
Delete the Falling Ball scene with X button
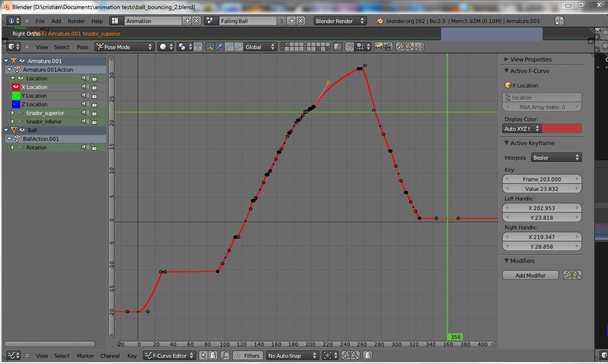pos(301,21)
